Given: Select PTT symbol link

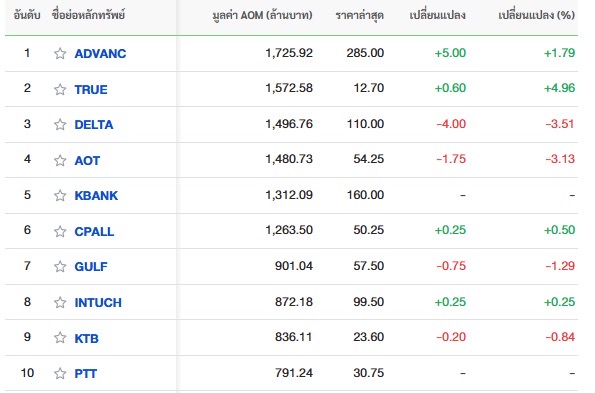Looking at the screenshot, I should point(86,373).
